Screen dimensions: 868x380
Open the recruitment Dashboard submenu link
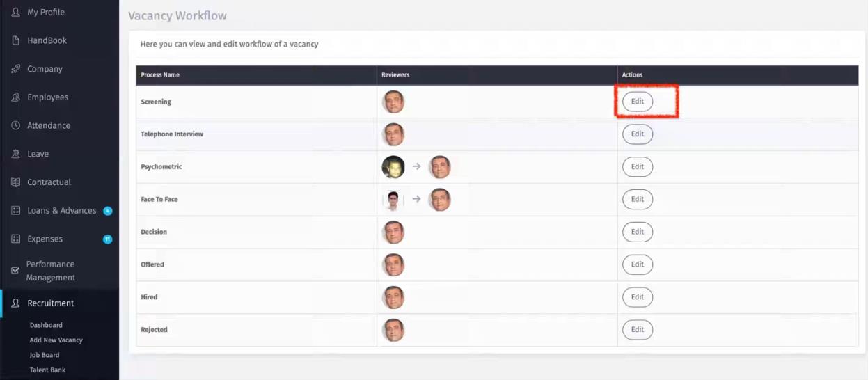coord(46,325)
